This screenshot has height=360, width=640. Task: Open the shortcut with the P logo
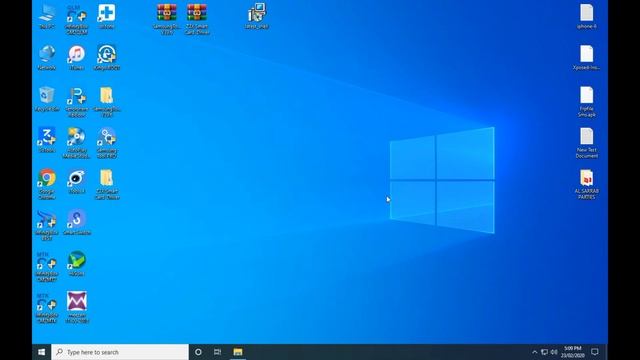(x=77, y=102)
